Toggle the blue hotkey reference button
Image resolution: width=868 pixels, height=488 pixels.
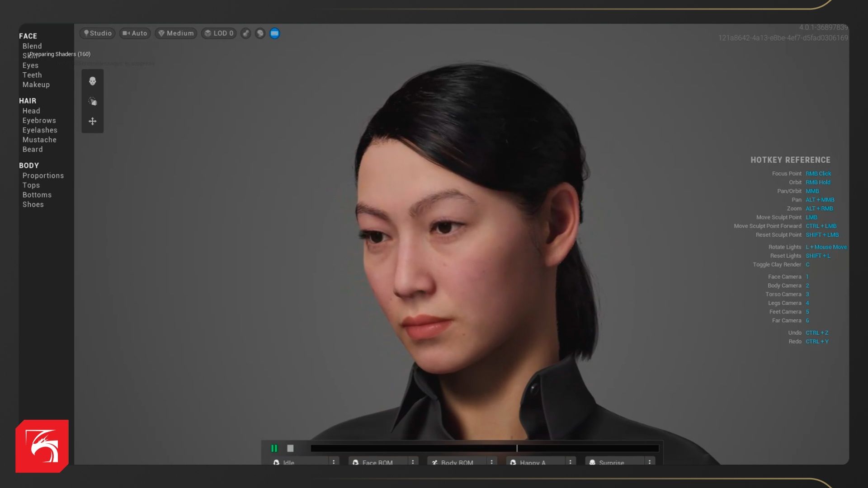coord(274,33)
